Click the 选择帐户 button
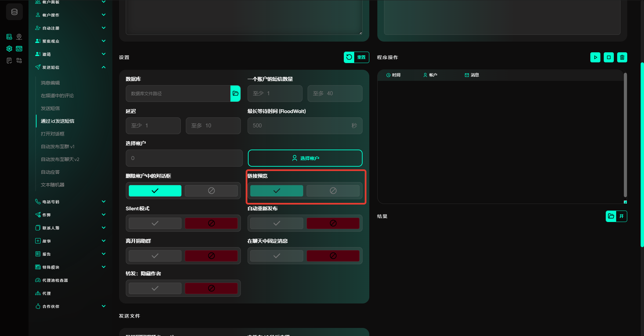The height and width of the screenshot is (336, 644). pos(305,158)
